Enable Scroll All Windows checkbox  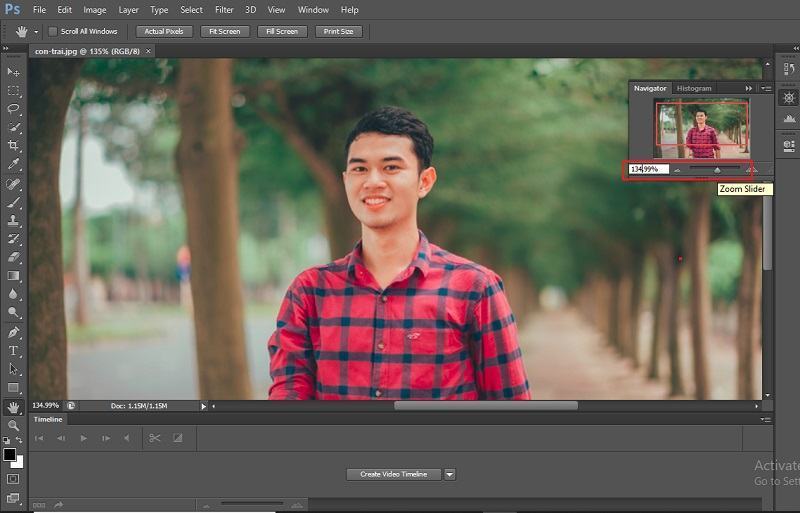53,32
